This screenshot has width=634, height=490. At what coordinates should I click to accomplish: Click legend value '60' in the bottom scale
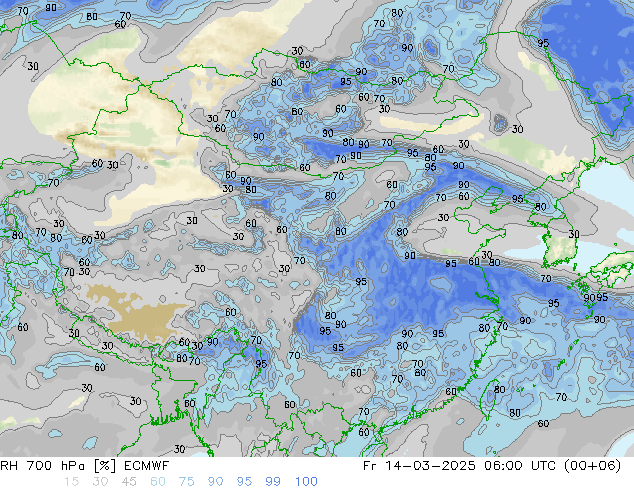(x=158, y=482)
